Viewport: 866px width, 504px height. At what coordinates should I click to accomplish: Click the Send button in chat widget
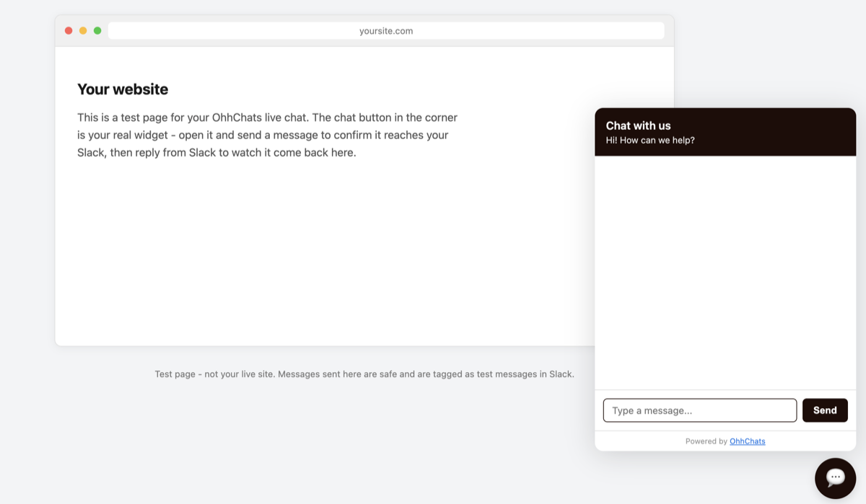coord(825,410)
